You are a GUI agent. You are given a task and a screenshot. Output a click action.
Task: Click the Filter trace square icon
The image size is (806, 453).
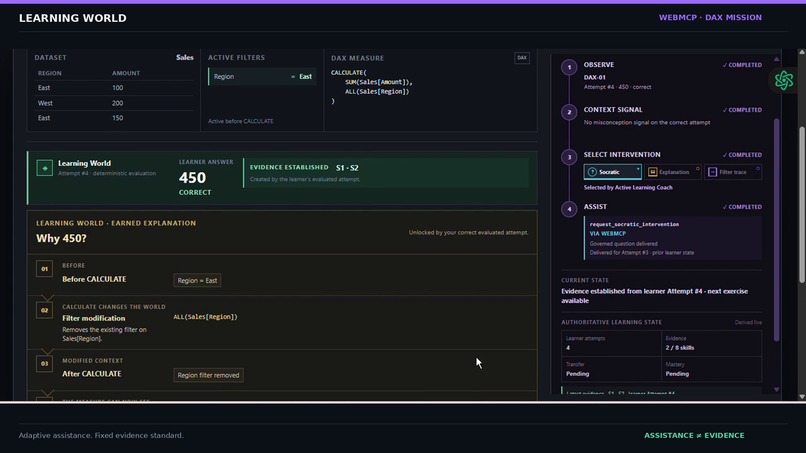tap(712, 172)
